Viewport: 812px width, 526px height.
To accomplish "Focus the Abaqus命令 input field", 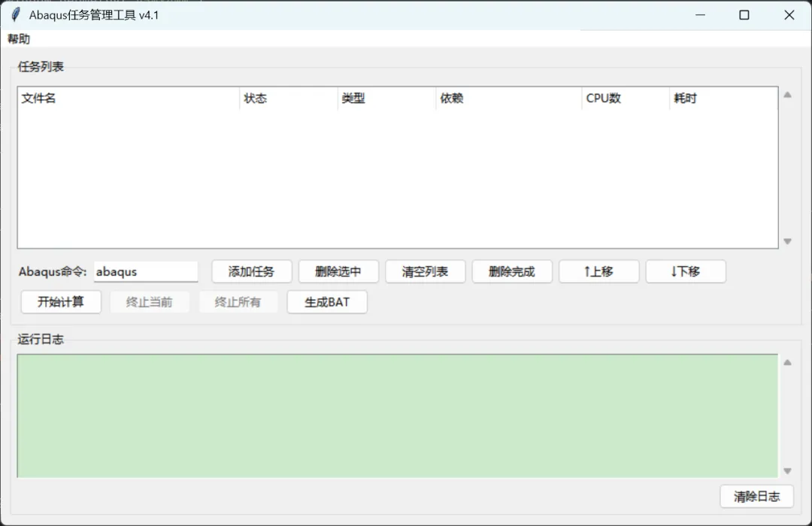I will coord(146,271).
